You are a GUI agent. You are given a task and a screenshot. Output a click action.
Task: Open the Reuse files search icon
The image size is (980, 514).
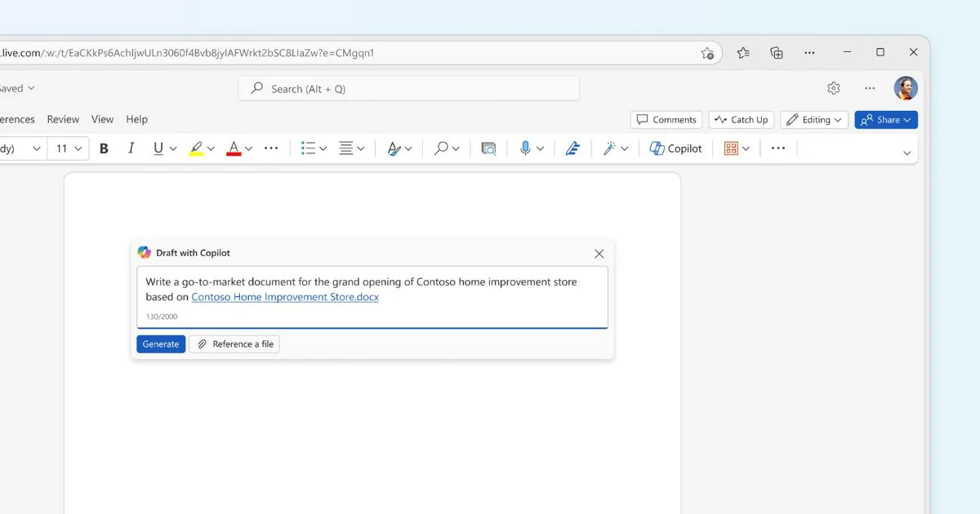(488, 148)
